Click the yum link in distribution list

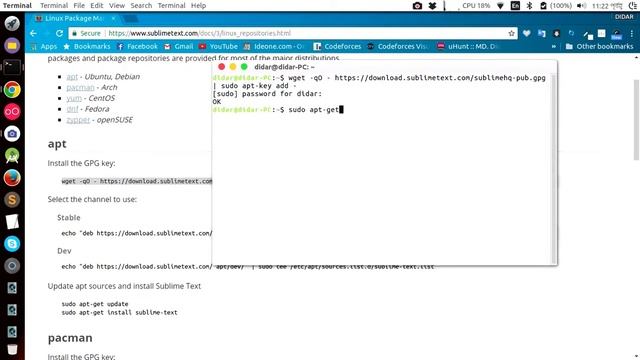tap(74, 98)
